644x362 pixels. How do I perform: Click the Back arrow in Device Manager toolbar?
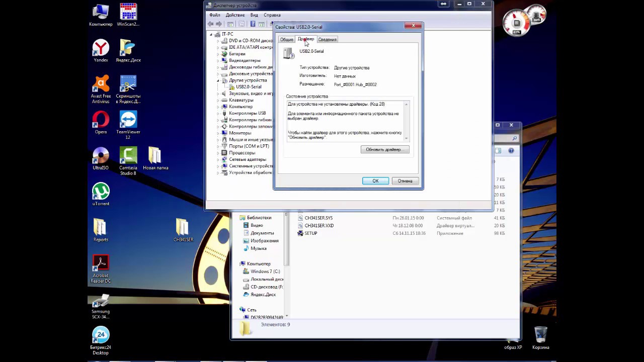[x=211, y=24]
